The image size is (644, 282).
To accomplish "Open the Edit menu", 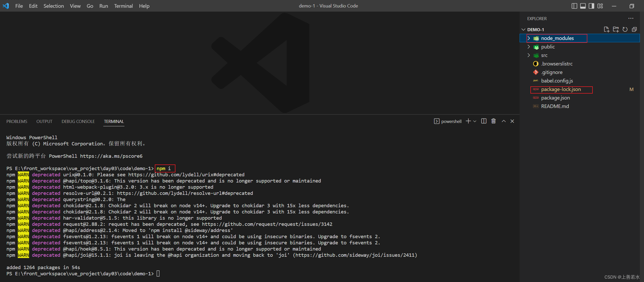I will (x=33, y=6).
